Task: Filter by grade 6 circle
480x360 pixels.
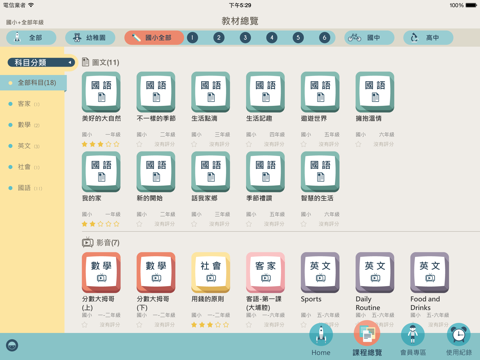Action: (x=324, y=38)
